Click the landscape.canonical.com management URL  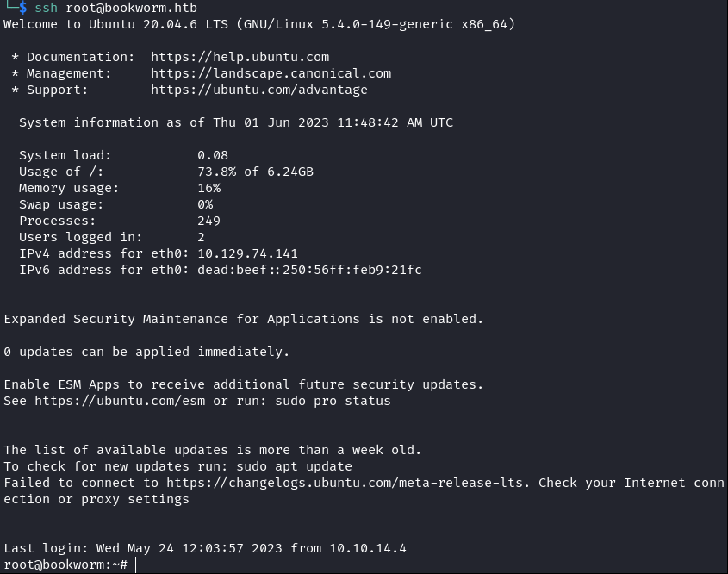click(x=271, y=73)
